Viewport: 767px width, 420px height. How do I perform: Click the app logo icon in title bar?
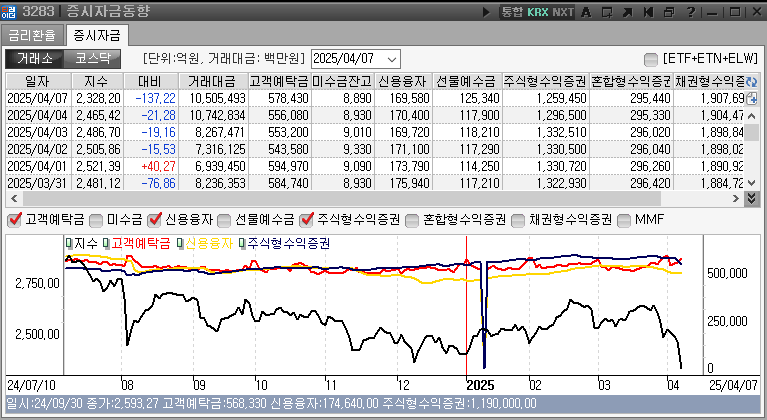(x=9, y=12)
